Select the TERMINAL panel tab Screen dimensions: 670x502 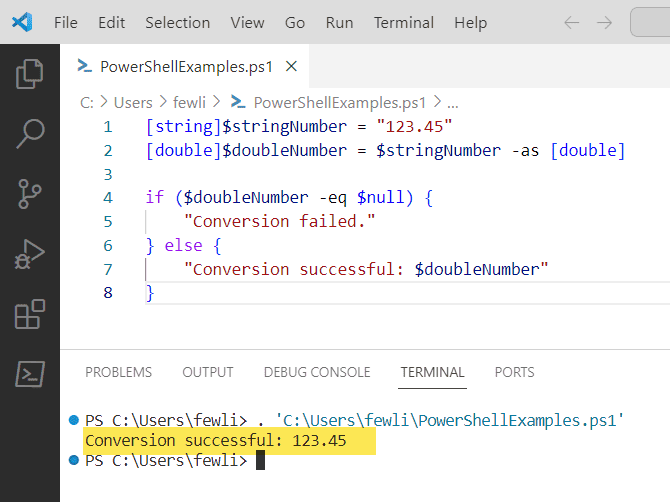coord(432,372)
